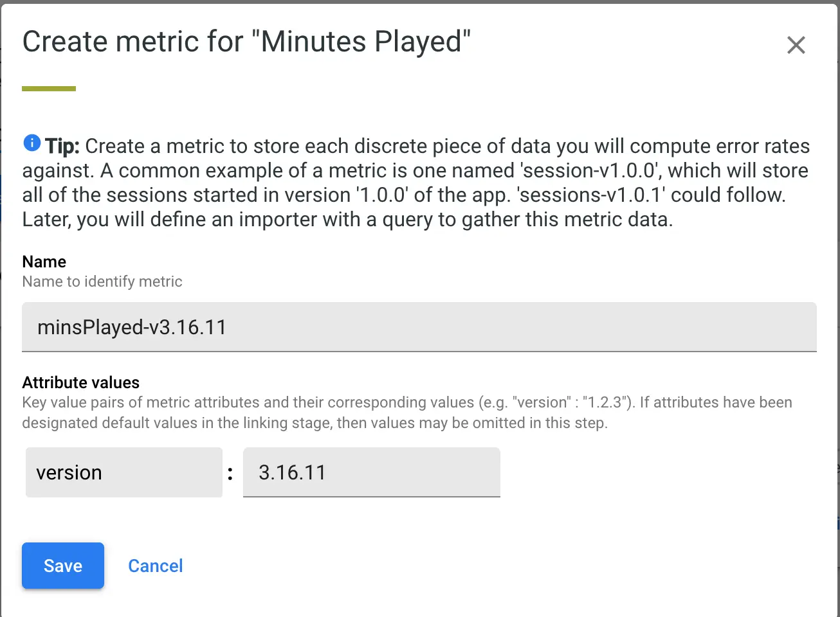Click 'Name to identify metric' helper text
This screenshot has height=617, width=840.
tap(102, 282)
